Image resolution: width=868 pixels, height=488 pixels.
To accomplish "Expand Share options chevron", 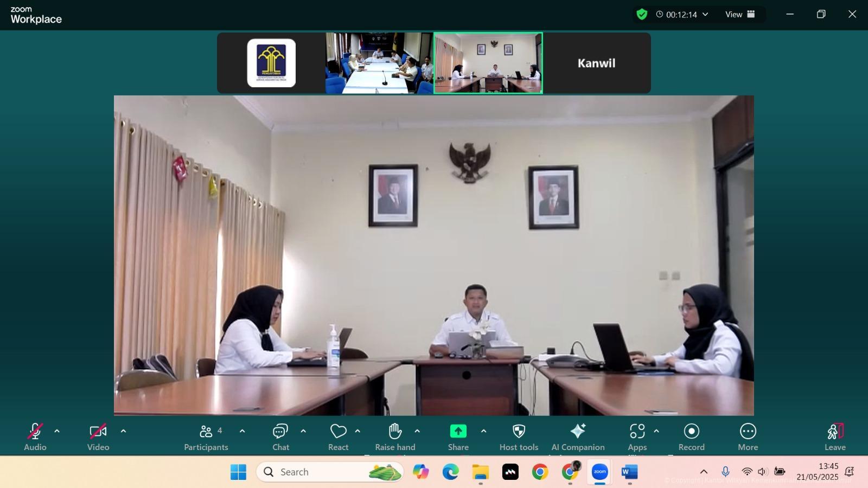I will [483, 431].
